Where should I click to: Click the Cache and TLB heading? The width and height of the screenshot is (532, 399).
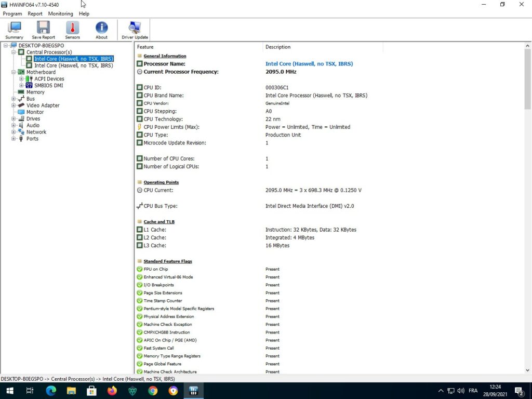point(159,222)
